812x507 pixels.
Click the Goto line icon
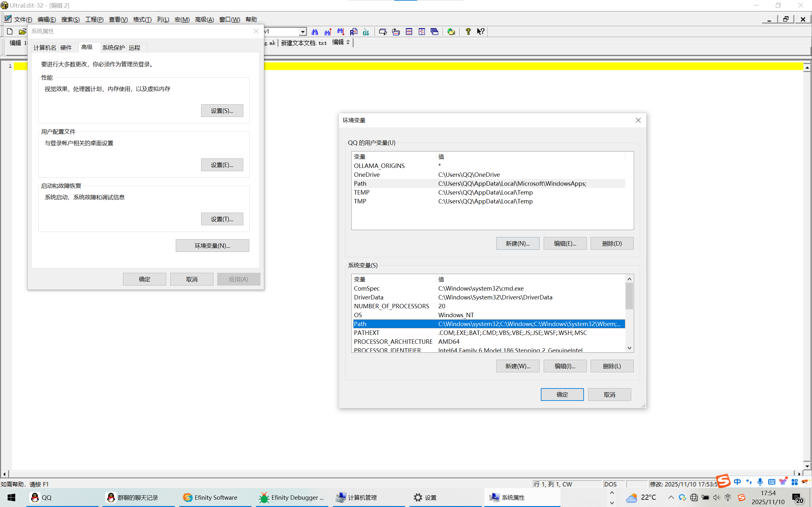point(366,31)
